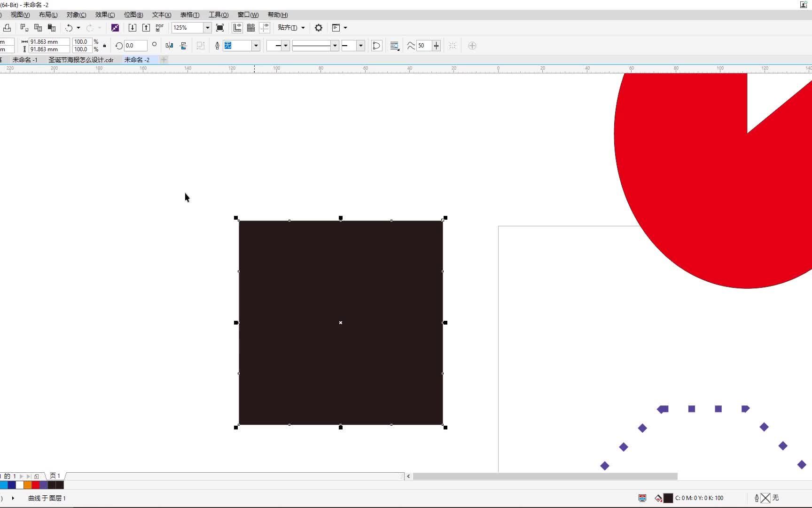Click the application launcher icon
The width and height of the screenshot is (812, 508).
336,28
